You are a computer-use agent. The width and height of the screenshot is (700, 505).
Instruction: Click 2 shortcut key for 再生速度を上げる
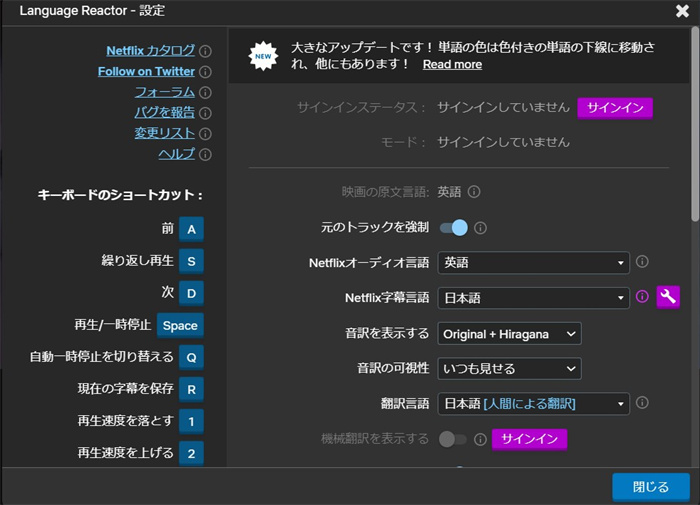[x=191, y=453]
